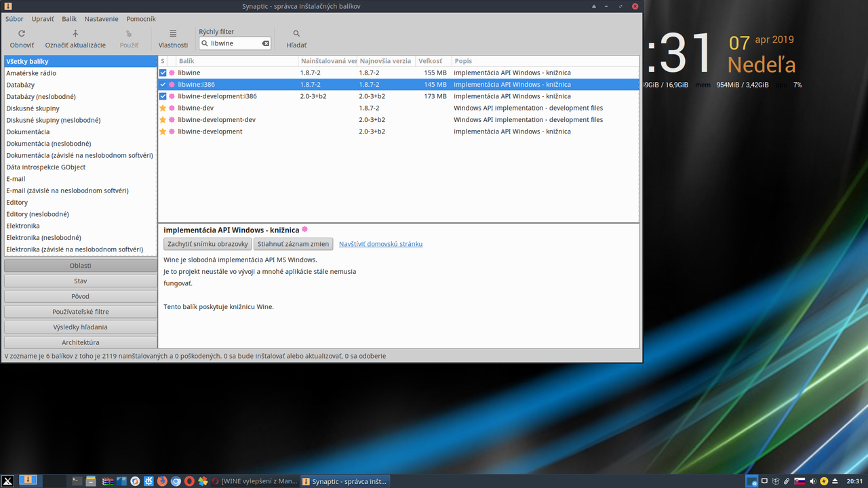Open Vlastnosti properties from toolbar
This screenshot has height=488, width=868.
pyautogui.click(x=173, y=39)
